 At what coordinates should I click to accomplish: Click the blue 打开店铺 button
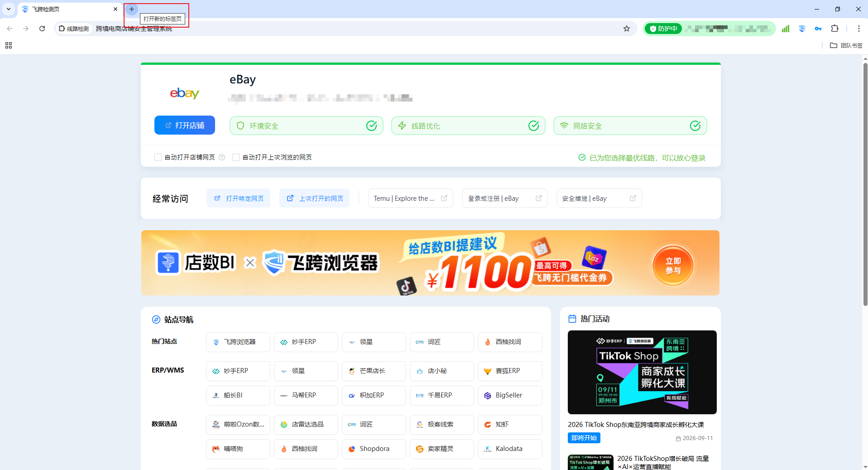185,125
